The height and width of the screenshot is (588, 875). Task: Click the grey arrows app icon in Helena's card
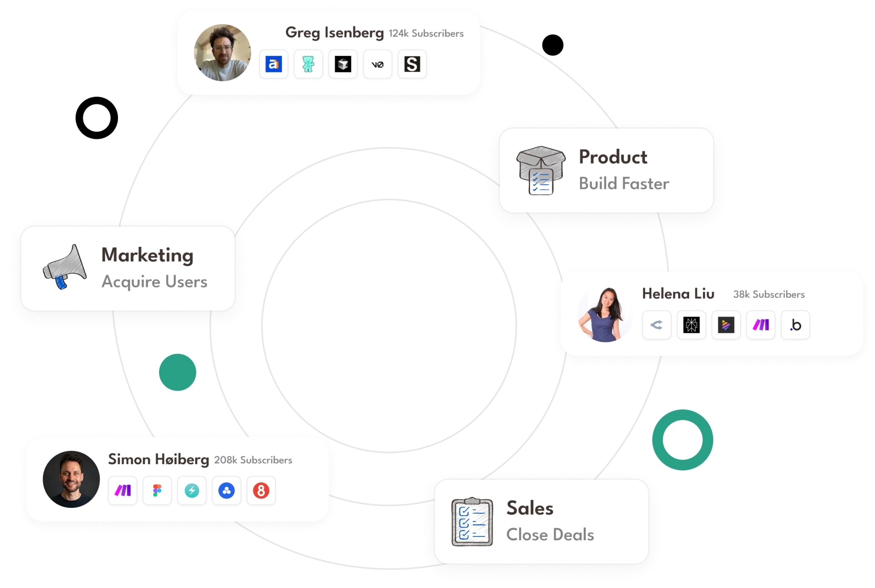(x=657, y=325)
